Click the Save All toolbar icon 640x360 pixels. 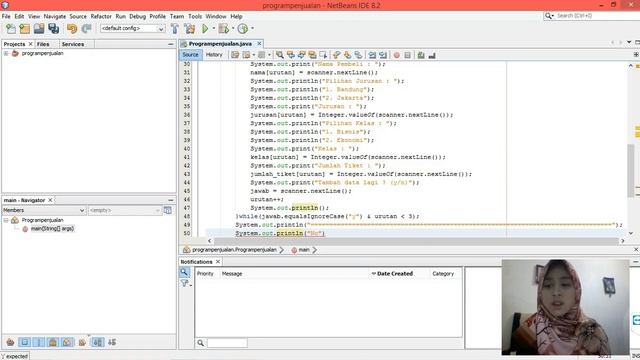(53, 29)
